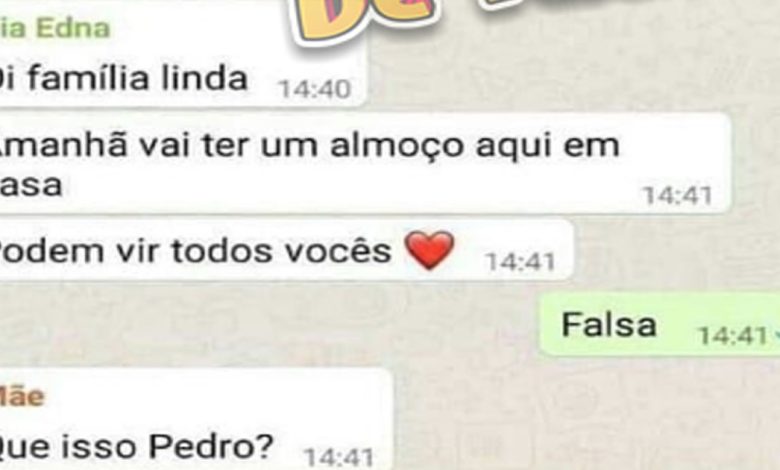This screenshot has width=780, height=470.
Task: Click the sender name 'Edna'
Action: 73,28
